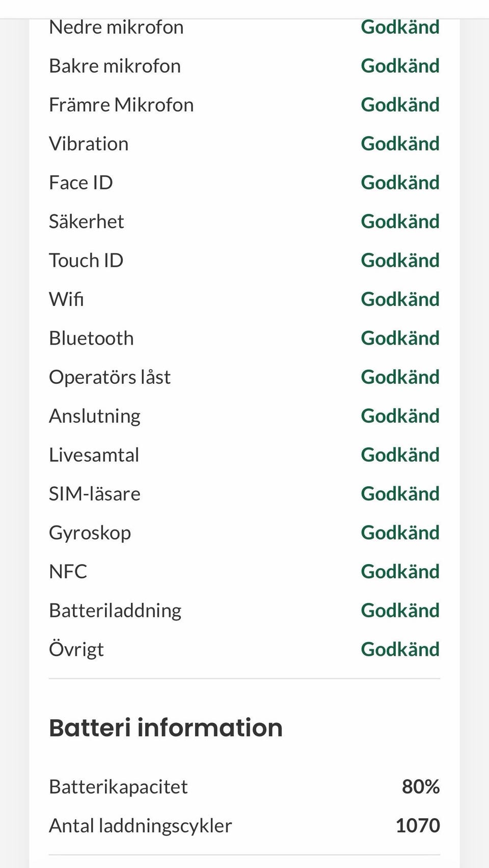Click the Främre Mikrofon label
489x868 pixels.
[x=121, y=105]
